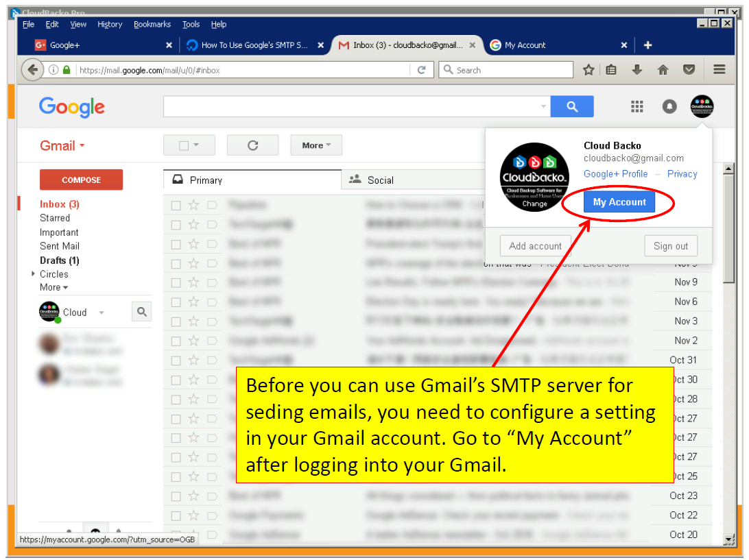Reload the page using the address bar refresh icon

(x=421, y=70)
